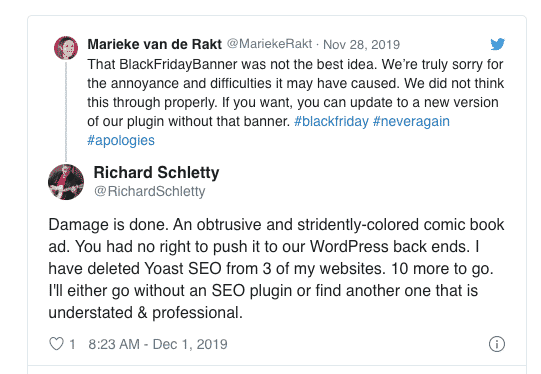The height and width of the screenshot is (374, 541).
Task: Click the BlackFridayBanner apology tweet text
Action: click(295, 102)
